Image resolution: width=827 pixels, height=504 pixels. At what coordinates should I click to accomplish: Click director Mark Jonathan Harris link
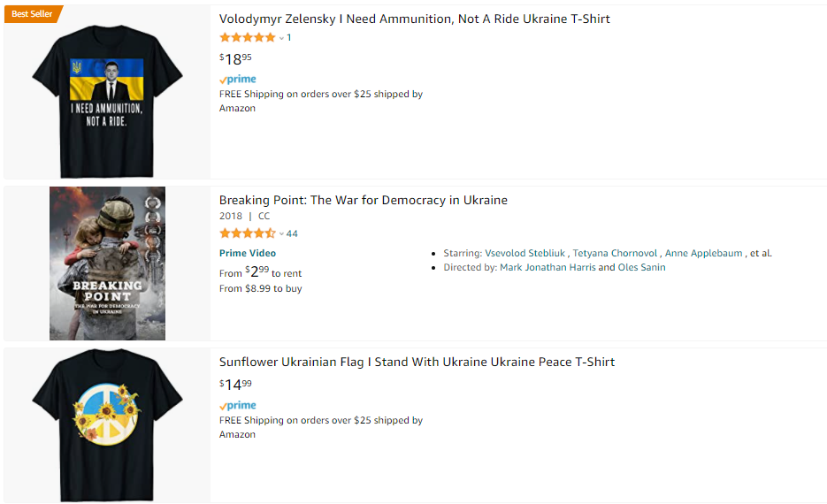(548, 267)
